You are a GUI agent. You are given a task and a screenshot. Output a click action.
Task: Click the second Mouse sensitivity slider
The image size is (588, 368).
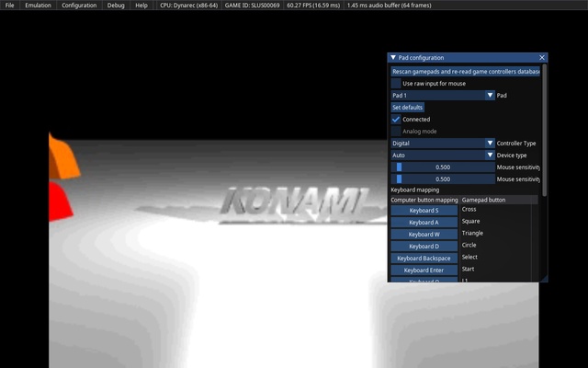(x=443, y=179)
